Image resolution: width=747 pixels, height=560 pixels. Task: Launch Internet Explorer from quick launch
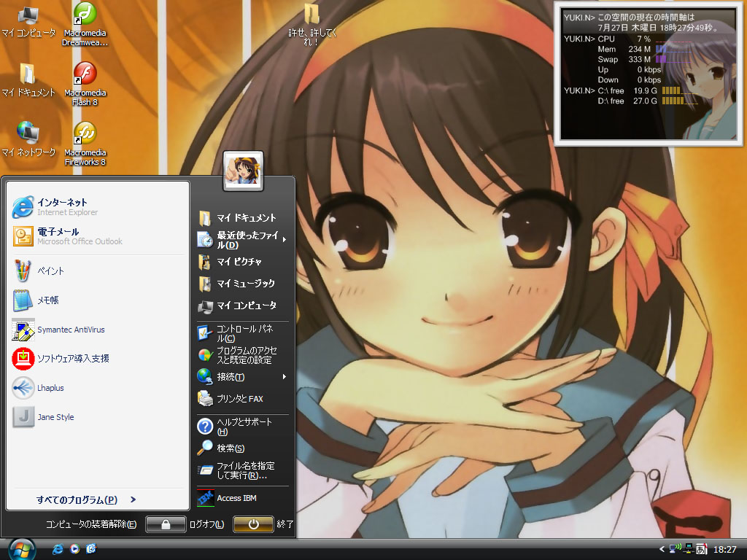click(x=58, y=549)
